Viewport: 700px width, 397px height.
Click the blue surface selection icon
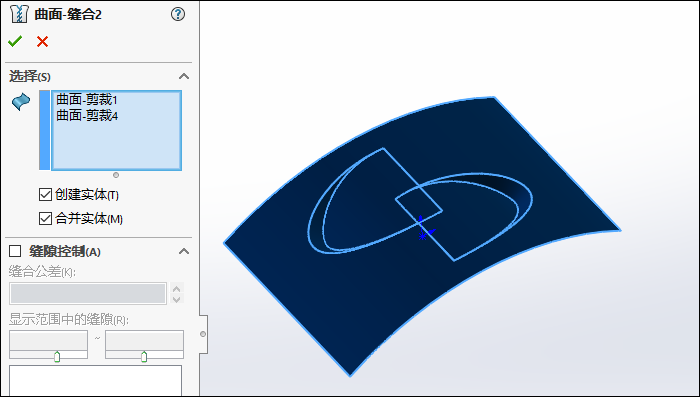[21, 102]
